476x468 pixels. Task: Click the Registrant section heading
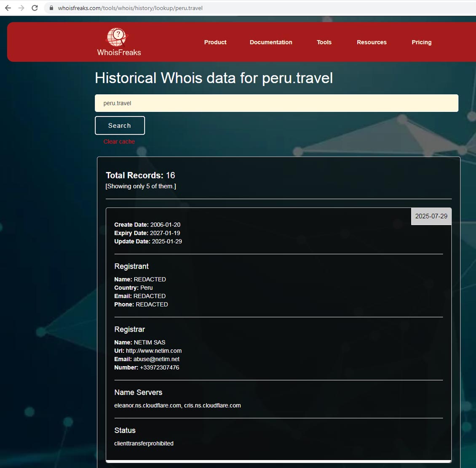131,266
